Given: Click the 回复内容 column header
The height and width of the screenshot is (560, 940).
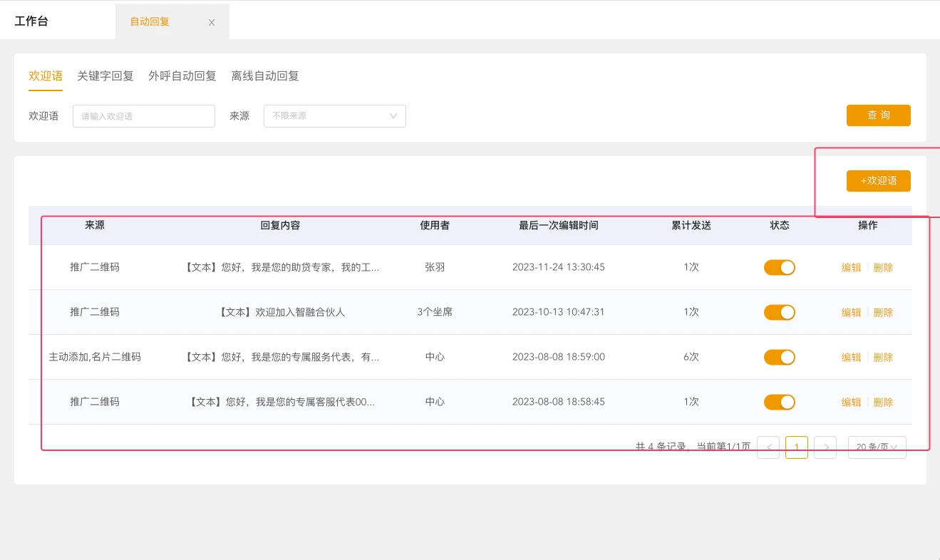Looking at the screenshot, I should (280, 225).
